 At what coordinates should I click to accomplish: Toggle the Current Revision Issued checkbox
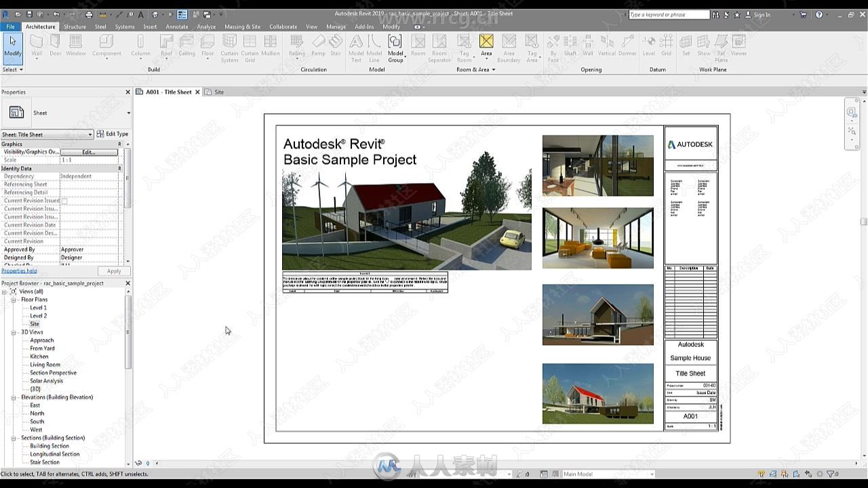point(64,201)
